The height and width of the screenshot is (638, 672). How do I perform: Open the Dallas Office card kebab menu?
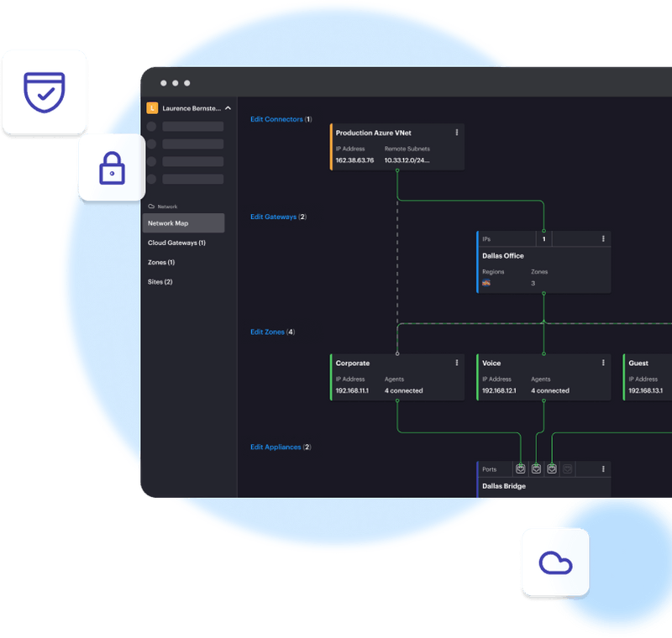[x=603, y=239]
